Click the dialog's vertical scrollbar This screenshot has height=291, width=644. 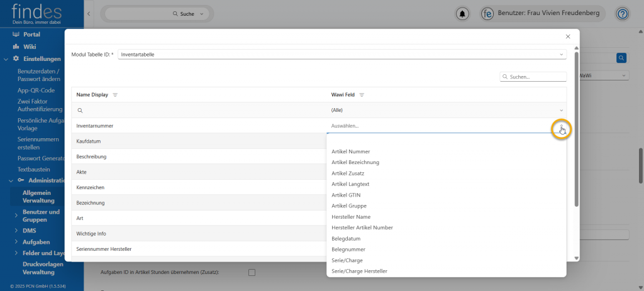point(576,126)
